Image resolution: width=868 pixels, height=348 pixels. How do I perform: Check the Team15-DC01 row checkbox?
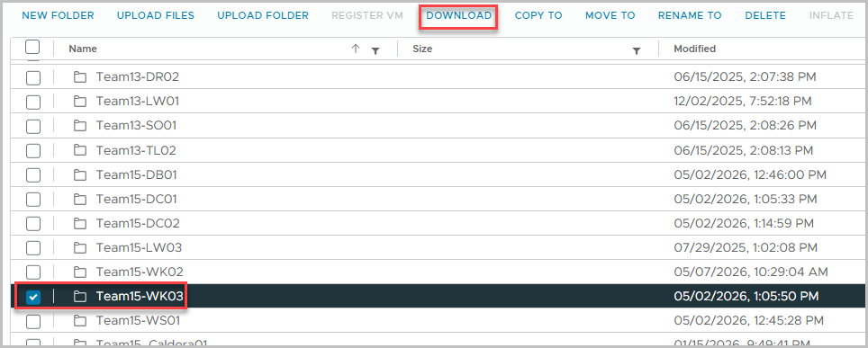[x=33, y=199]
